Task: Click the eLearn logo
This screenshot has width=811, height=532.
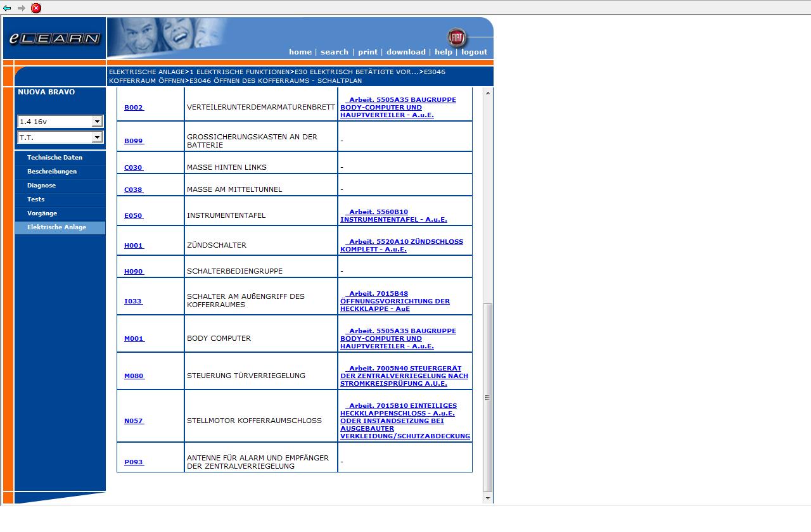Action: (x=54, y=39)
